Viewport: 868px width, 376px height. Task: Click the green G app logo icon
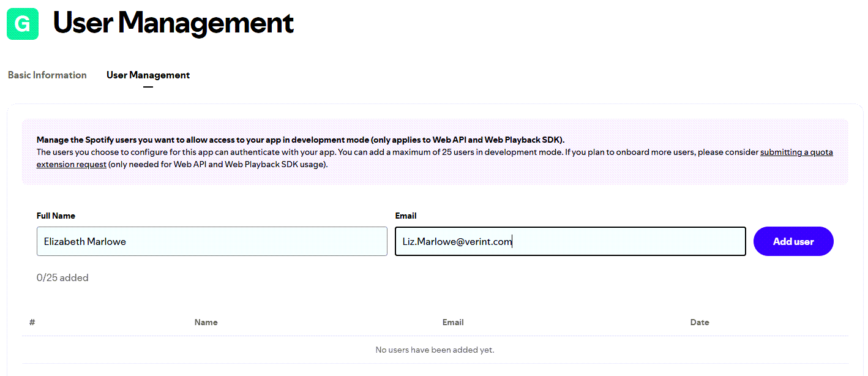(22, 24)
